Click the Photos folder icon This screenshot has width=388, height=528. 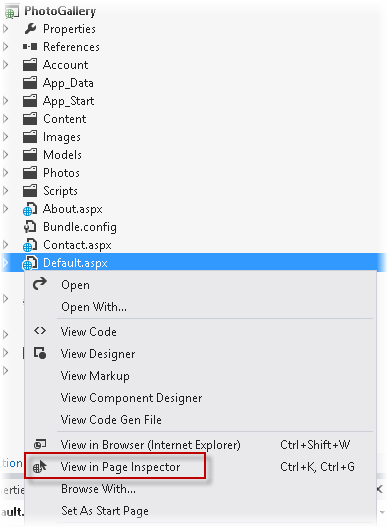[30, 172]
